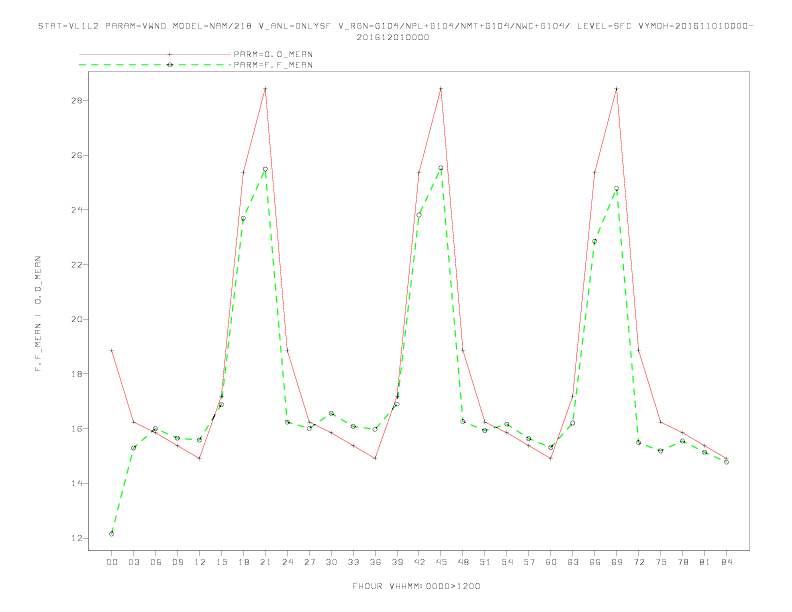Viewport: 792px width, 612px height.
Task: Click the PARM=F.F_MEAN legend label
Action: coord(273,65)
